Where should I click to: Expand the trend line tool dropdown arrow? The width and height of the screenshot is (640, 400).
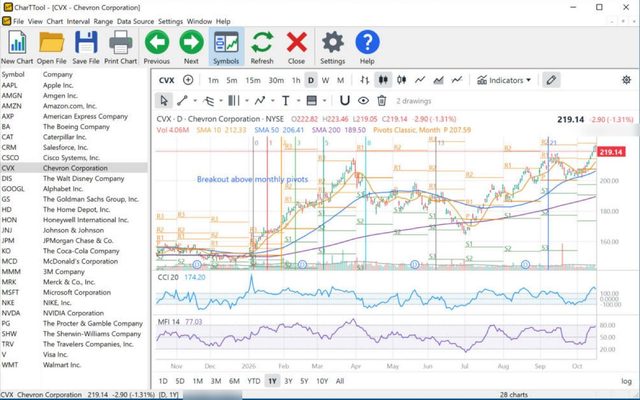[x=195, y=101]
